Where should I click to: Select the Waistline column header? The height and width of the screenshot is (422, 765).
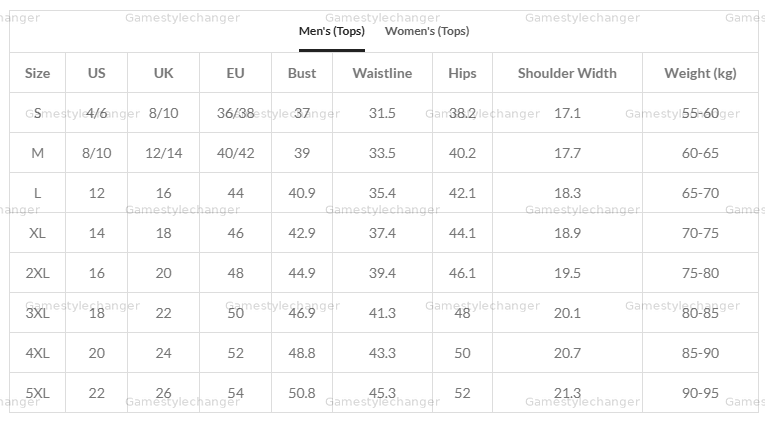click(382, 73)
